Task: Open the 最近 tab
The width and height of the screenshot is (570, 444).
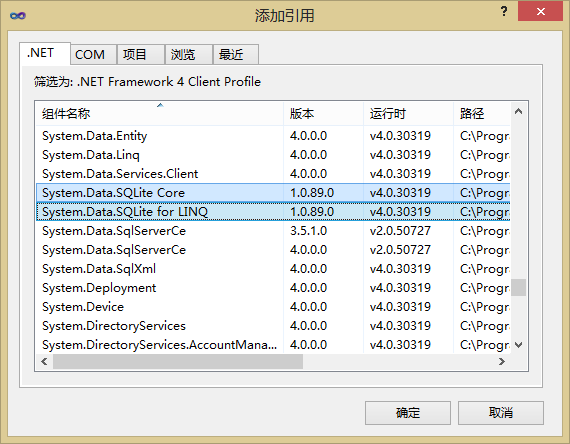Action: (236, 55)
